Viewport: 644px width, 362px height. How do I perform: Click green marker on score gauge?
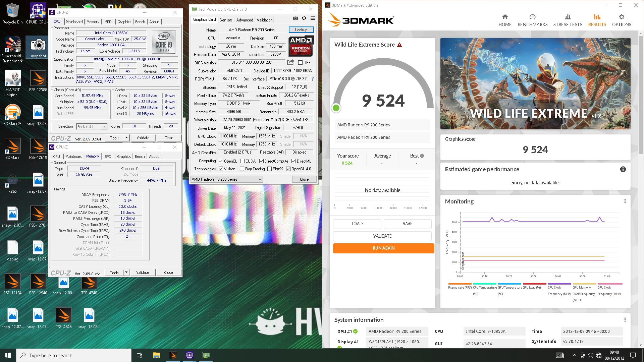[x=336, y=108]
